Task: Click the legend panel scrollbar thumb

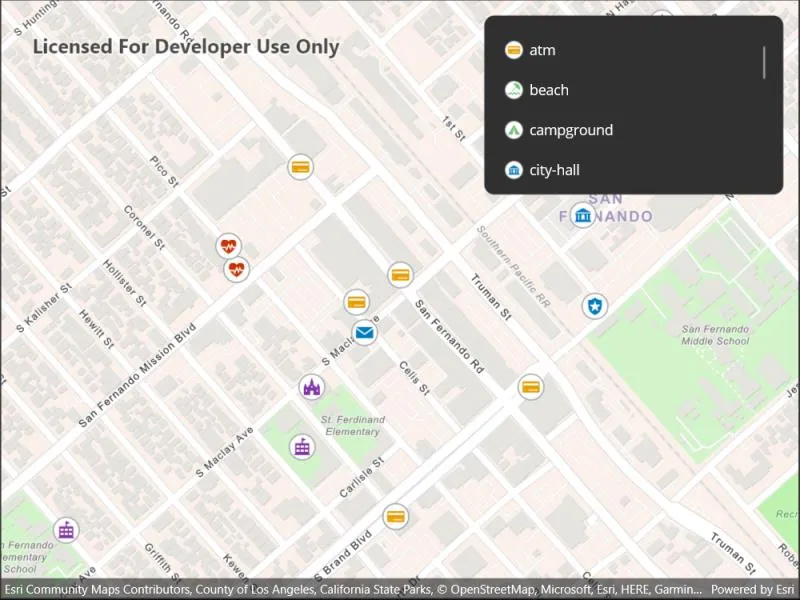Action: pos(764,62)
